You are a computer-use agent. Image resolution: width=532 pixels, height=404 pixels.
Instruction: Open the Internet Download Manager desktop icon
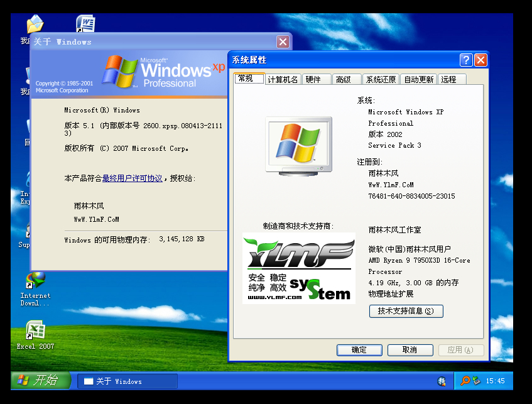[35, 281]
